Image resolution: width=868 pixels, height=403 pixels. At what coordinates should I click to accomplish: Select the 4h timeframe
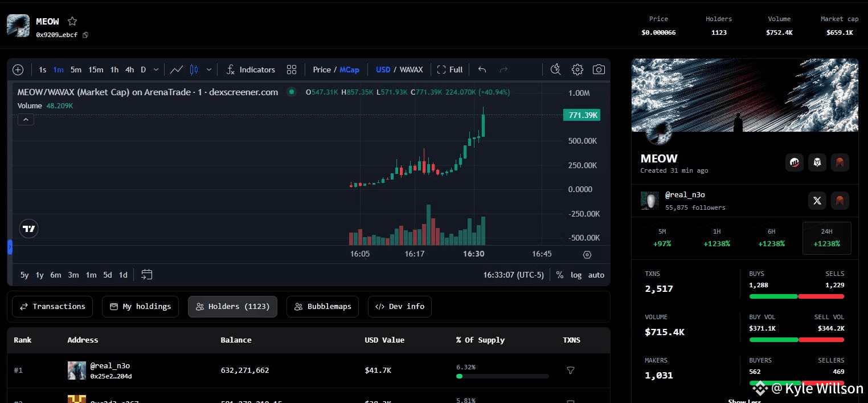click(130, 70)
